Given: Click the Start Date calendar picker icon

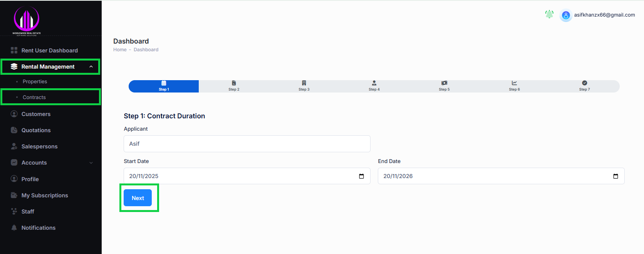Looking at the screenshot, I should (x=361, y=176).
